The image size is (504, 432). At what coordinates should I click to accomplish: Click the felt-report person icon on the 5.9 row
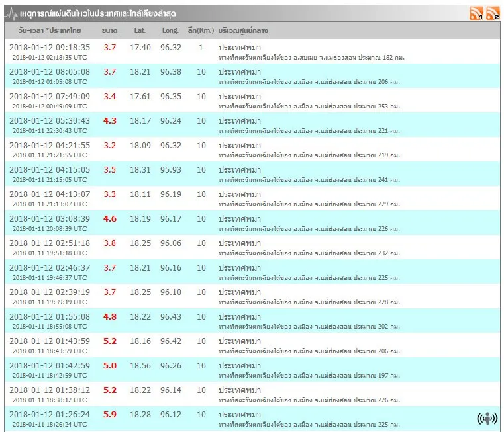(487, 418)
